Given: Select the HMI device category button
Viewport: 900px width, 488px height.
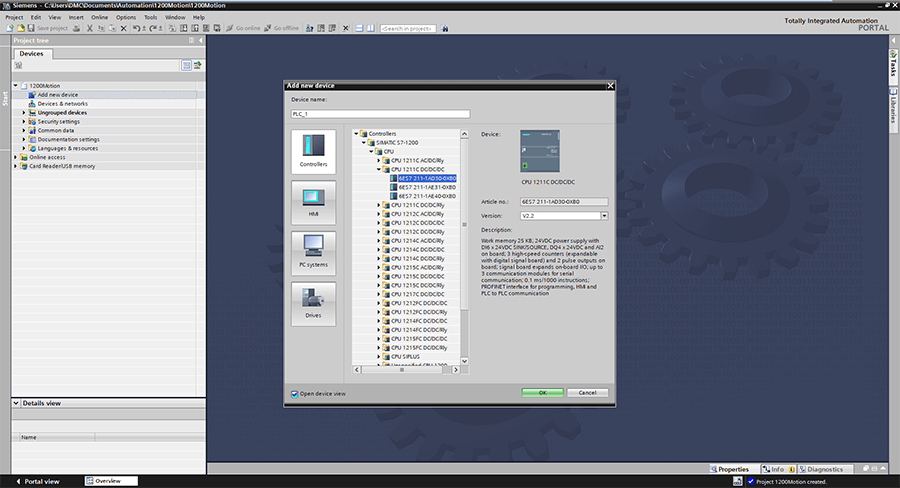Looking at the screenshot, I should point(313,202).
